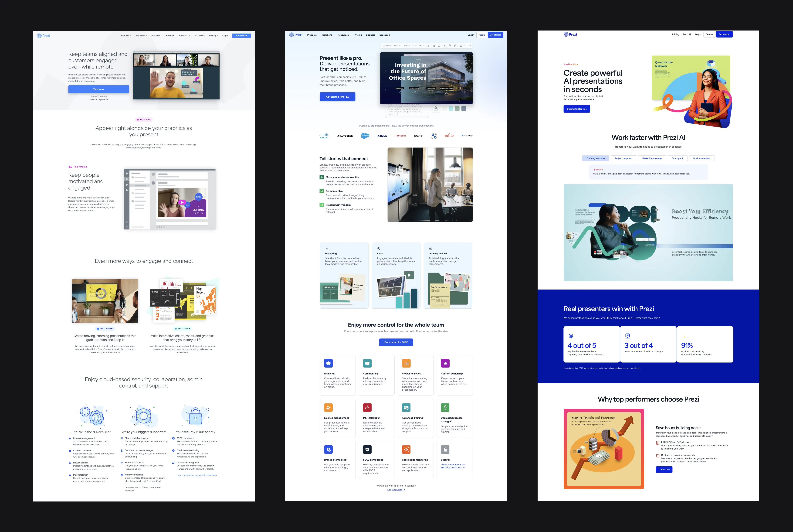Expand the Use cases dropdown menu
This screenshot has width=793, height=532.
[141, 36]
